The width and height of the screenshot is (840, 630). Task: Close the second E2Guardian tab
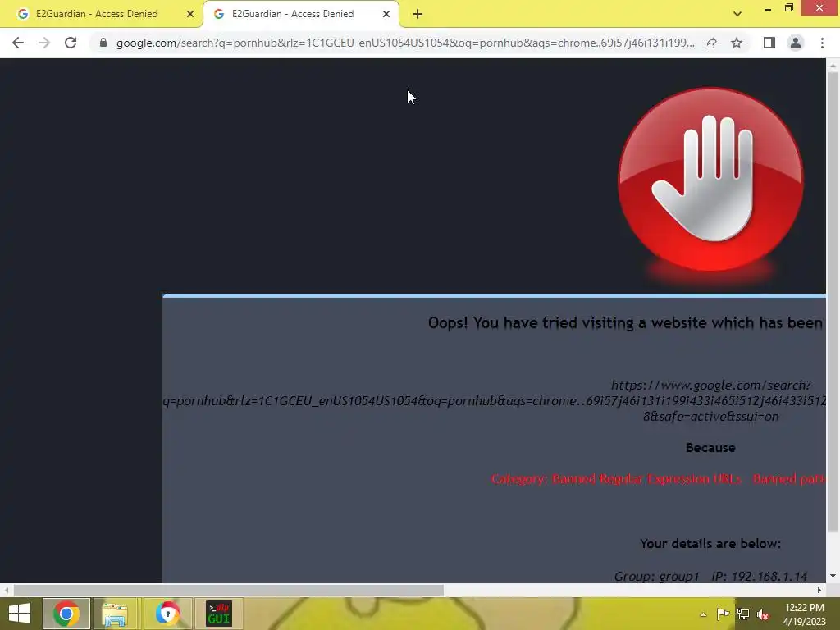point(386,15)
